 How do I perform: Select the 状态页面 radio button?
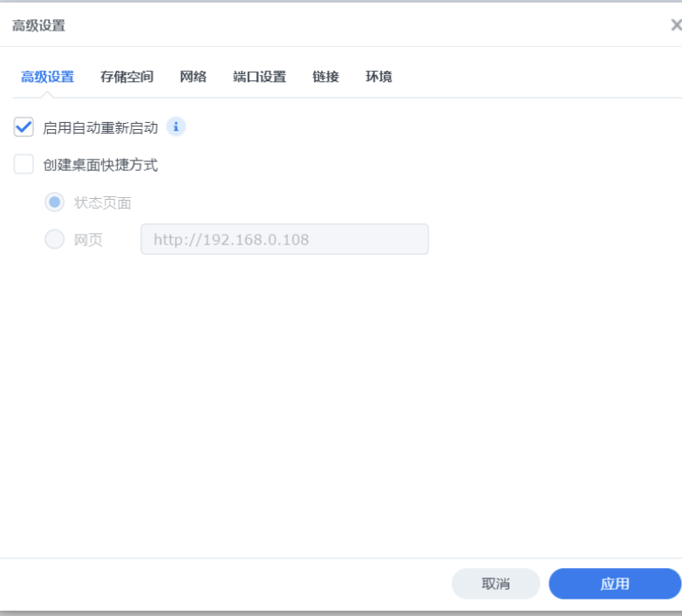55,202
